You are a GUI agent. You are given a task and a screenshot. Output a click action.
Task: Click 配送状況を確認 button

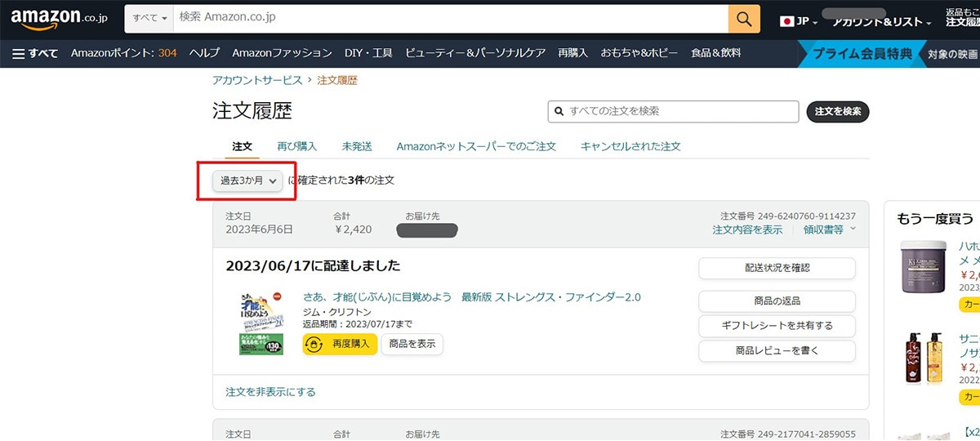[x=777, y=268]
